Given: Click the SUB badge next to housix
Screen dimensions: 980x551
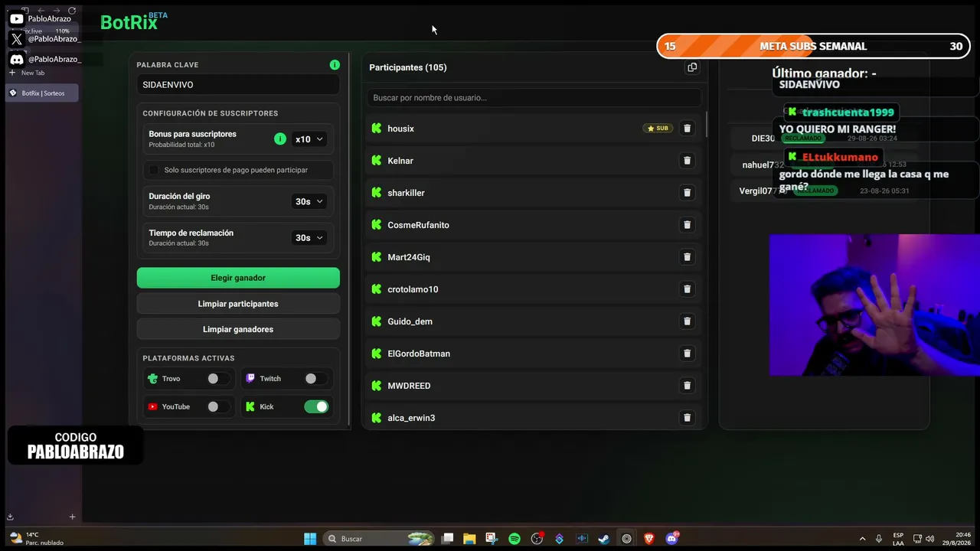Looking at the screenshot, I should point(658,129).
